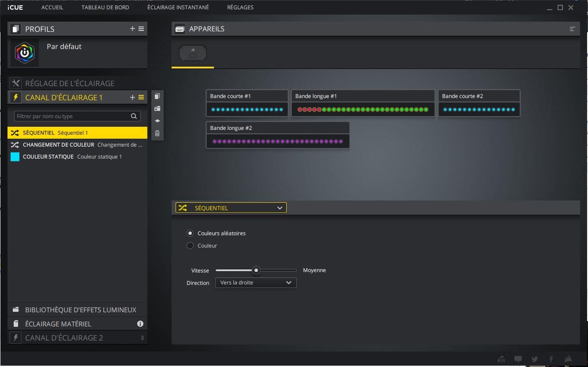Open Appareils panel options menu icon
Screen dimensions: 588x367
tap(572, 29)
